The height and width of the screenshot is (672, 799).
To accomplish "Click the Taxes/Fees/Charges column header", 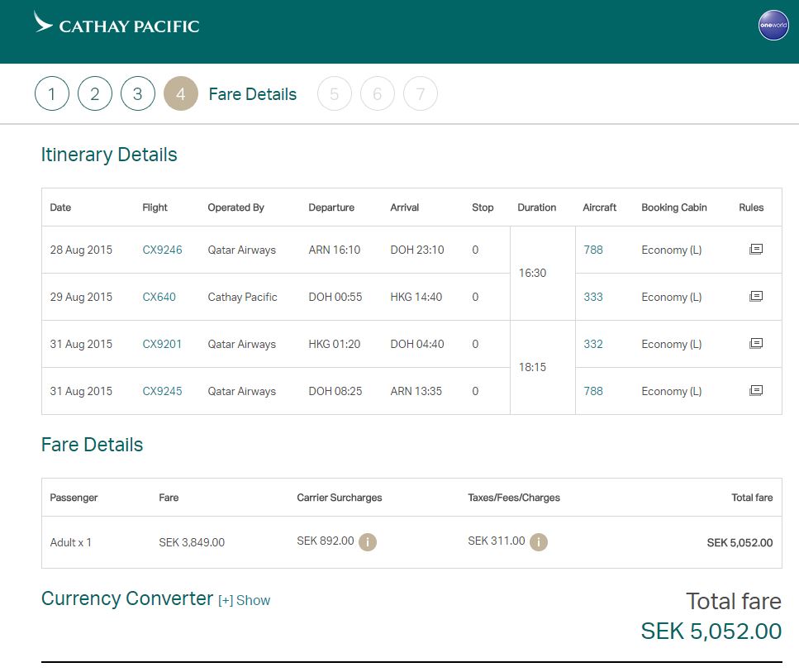I will [514, 498].
